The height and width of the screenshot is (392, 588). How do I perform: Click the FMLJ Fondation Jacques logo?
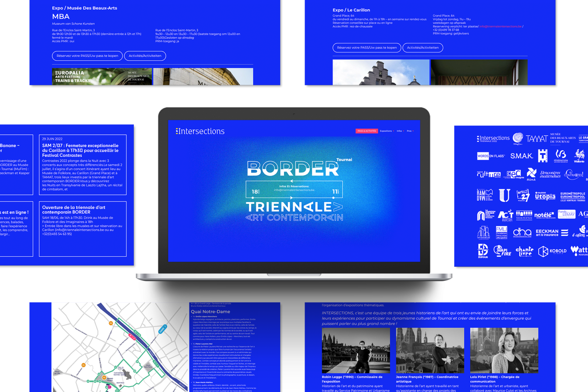pyautogui.click(x=501, y=233)
